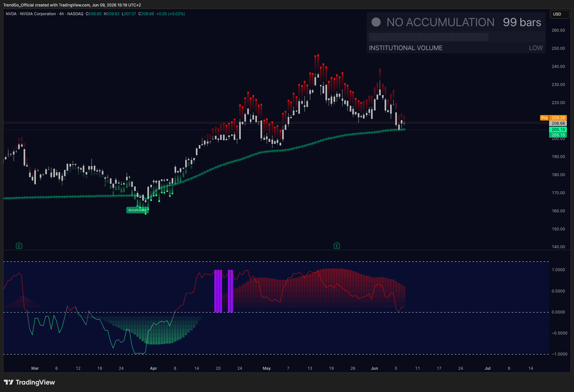
Task: Click the H209.62 high value
Action: [112, 14]
